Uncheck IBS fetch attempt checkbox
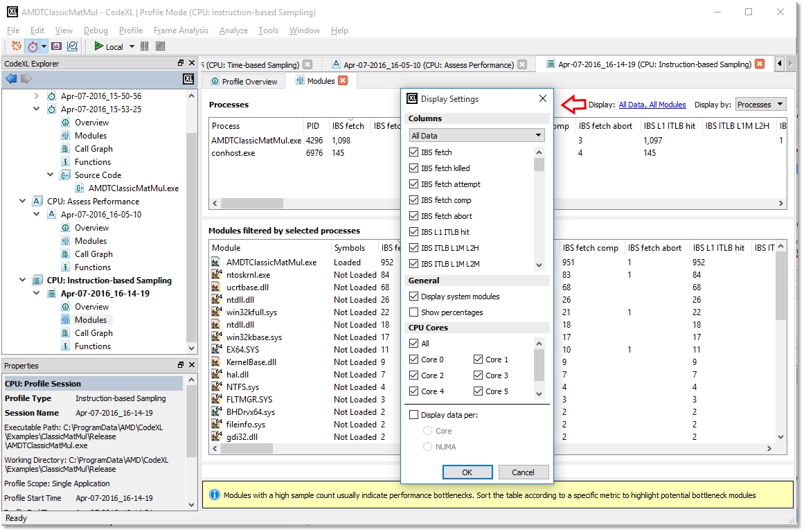This screenshot has width=804, height=532. tap(414, 184)
